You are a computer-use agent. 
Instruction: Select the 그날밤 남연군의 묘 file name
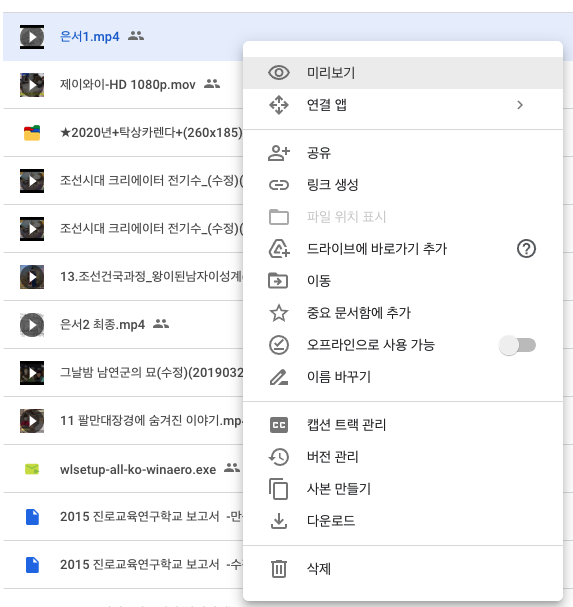pos(151,372)
